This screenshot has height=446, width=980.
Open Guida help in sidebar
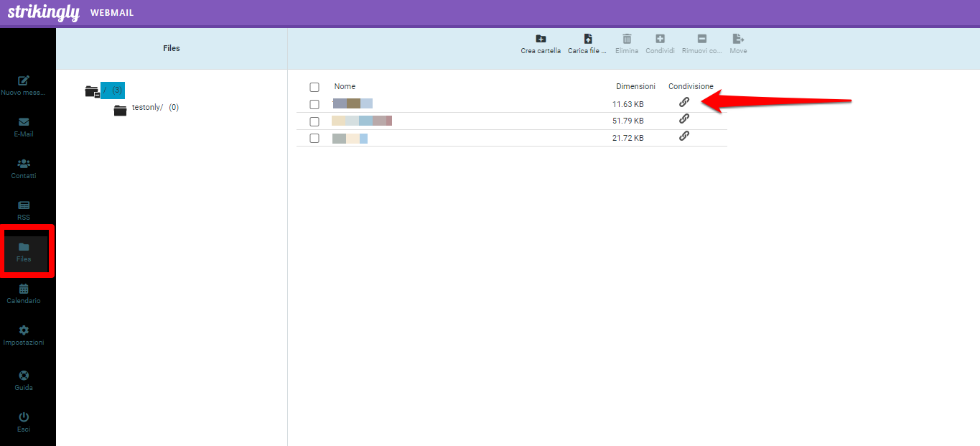(x=24, y=380)
